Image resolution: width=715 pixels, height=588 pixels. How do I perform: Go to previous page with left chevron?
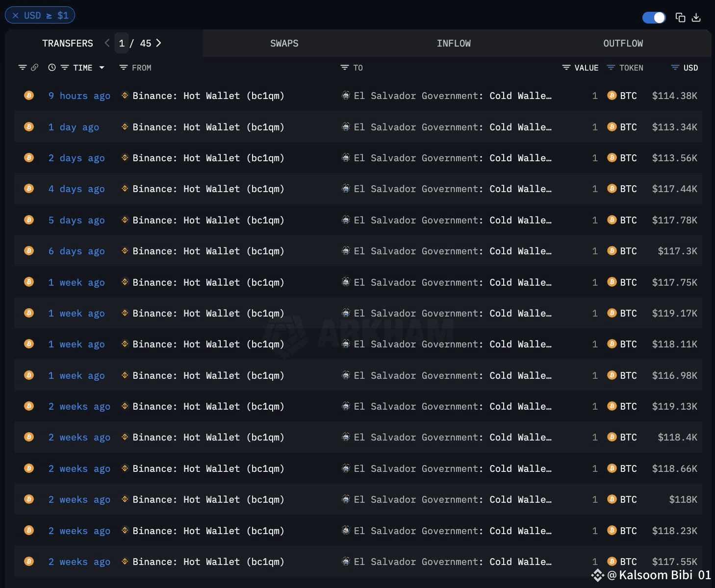(x=107, y=43)
